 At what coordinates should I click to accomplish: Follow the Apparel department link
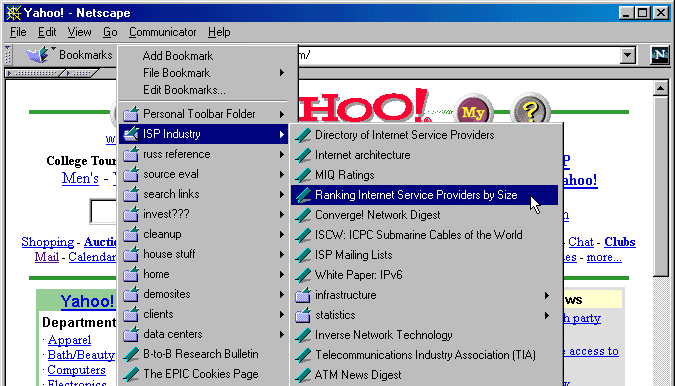pyautogui.click(x=69, y=340)
